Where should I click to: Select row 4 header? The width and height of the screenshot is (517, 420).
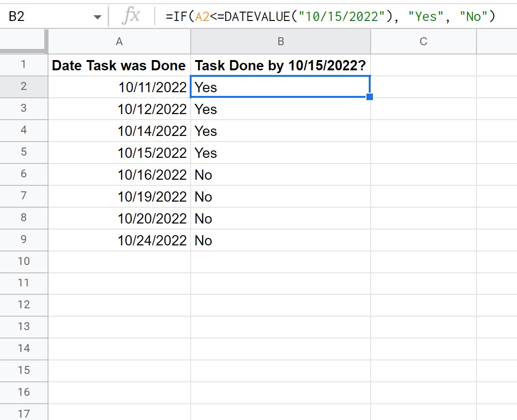coord(24,130)
